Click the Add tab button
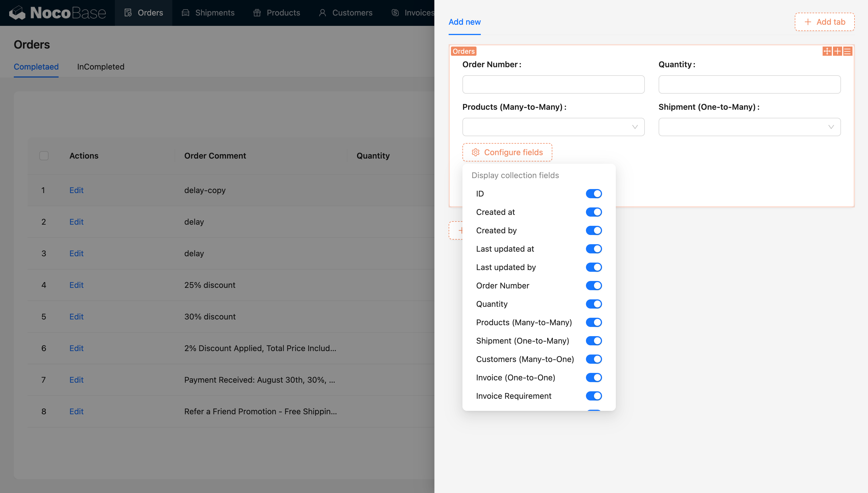This screenshot has width=868, height=493. [x=824, y=22]
